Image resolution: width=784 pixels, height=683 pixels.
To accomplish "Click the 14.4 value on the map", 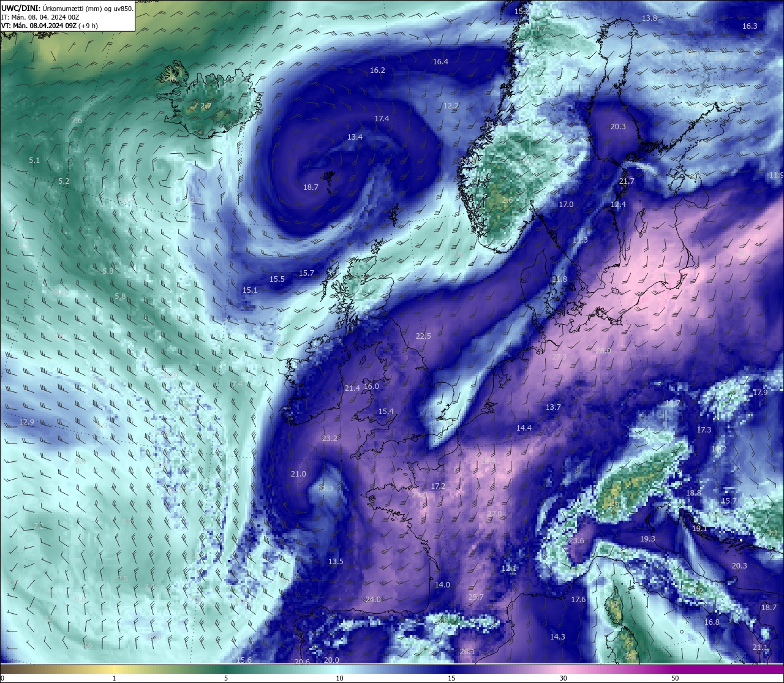I will [x=524, y=428].
